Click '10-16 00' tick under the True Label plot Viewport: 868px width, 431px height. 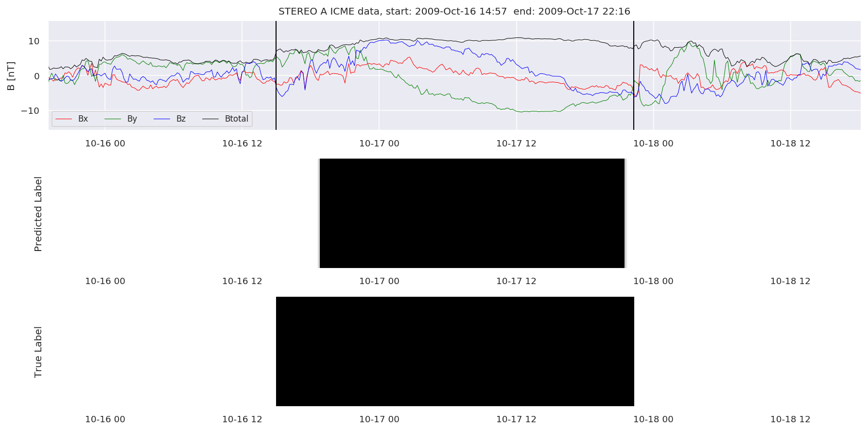(x=105, y=419)
